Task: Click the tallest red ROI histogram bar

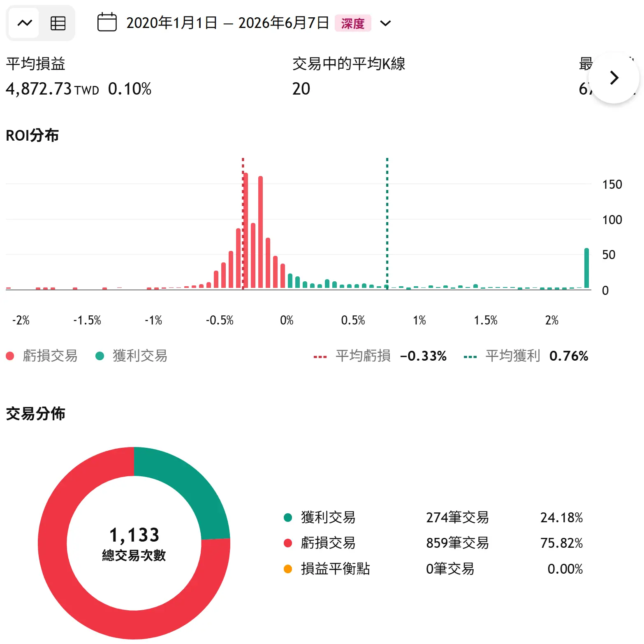Action: tap(246, 230)
